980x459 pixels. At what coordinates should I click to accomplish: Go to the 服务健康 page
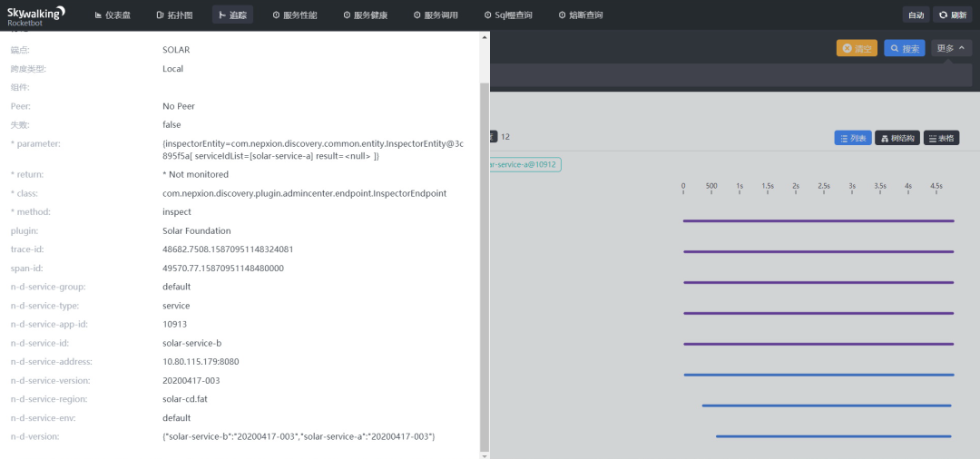[x=366, y=15]
